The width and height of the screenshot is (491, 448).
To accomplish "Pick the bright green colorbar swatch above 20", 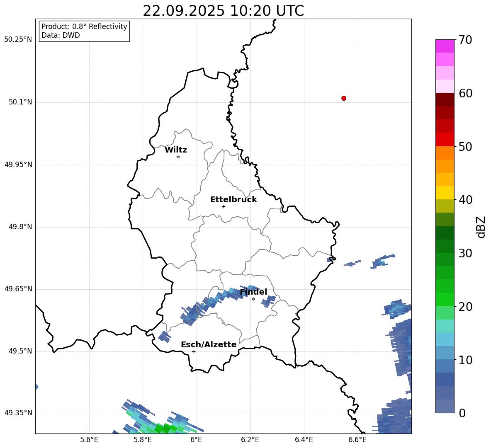I will [445, 299].
